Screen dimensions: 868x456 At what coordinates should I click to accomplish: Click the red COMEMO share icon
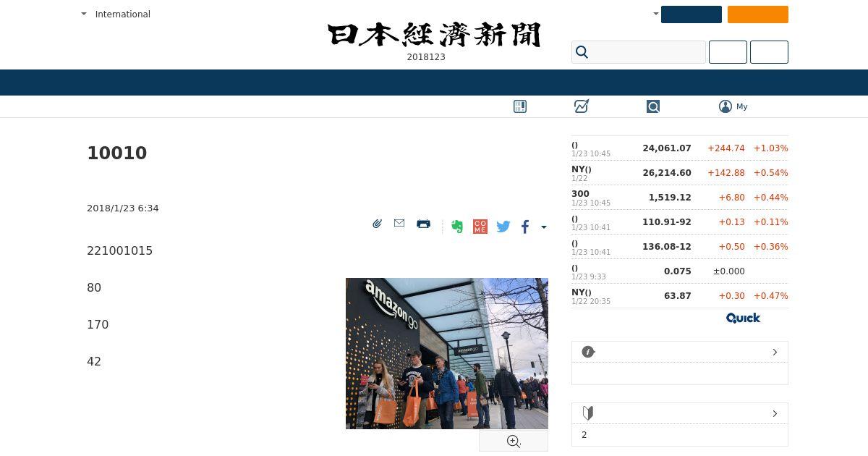click(x=480, y=227)
